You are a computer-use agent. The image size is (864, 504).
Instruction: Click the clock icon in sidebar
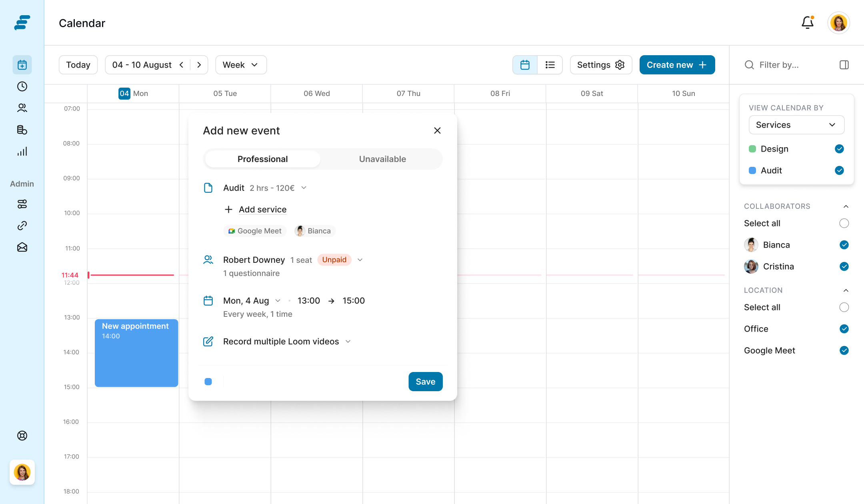[22, 86]
